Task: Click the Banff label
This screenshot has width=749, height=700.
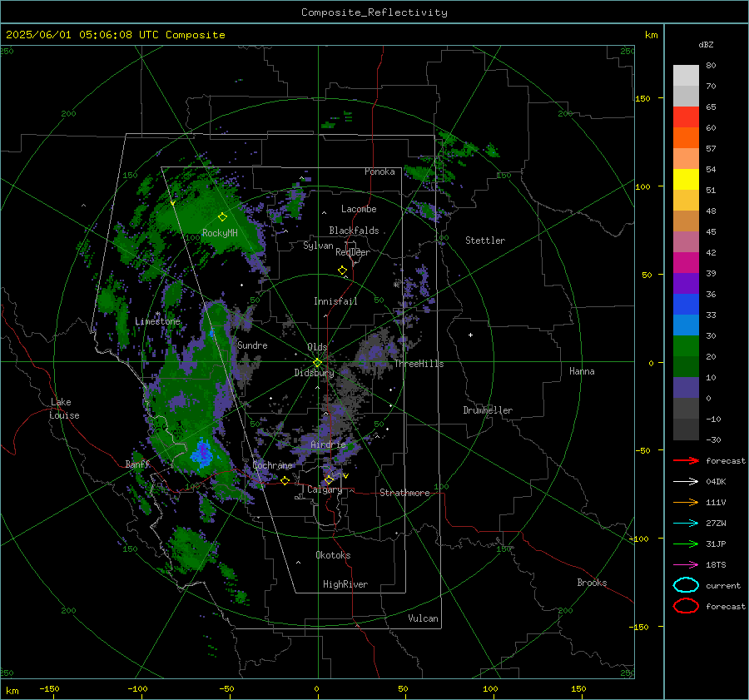Action: coord(137,464)
